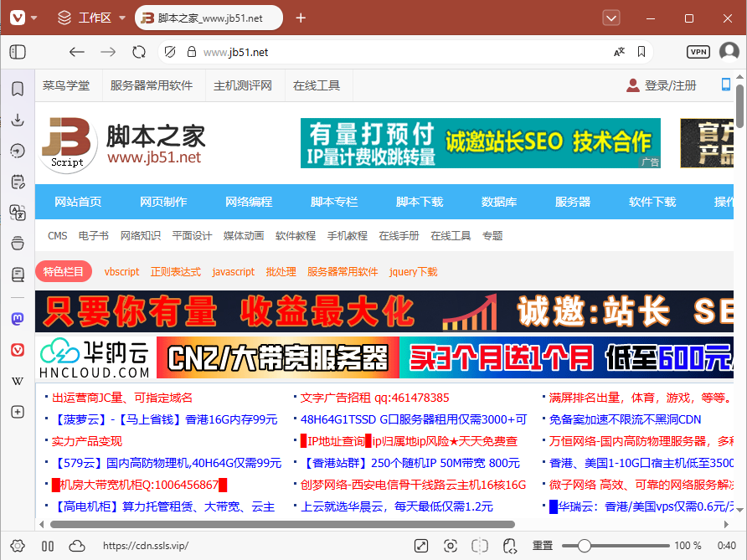Select the 脚本之家 browser tab
Screen dimensions: 747x560
[209, 18]
